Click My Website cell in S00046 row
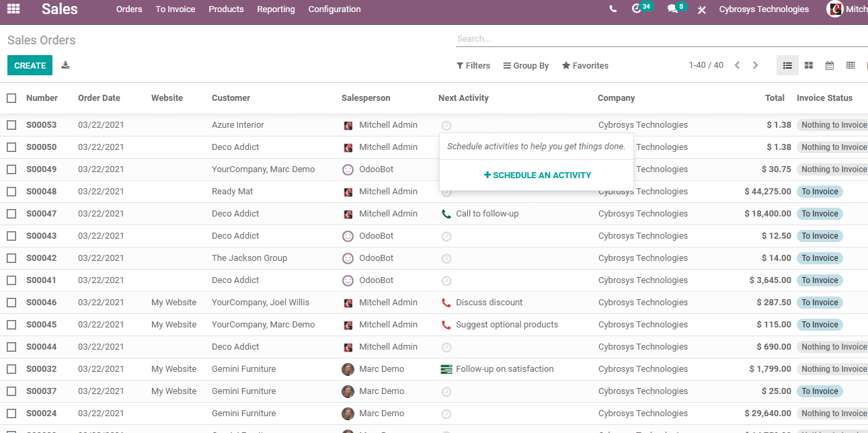 [x=174, y=303]
